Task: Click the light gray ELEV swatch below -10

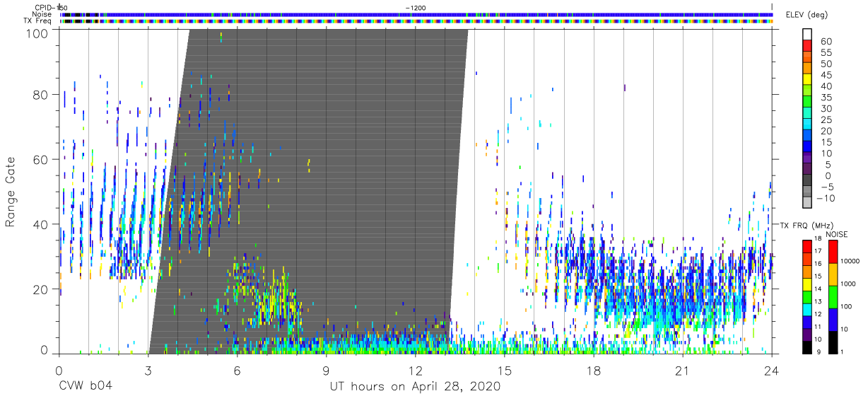Action: pyautogui.click(x=807, y=202)
